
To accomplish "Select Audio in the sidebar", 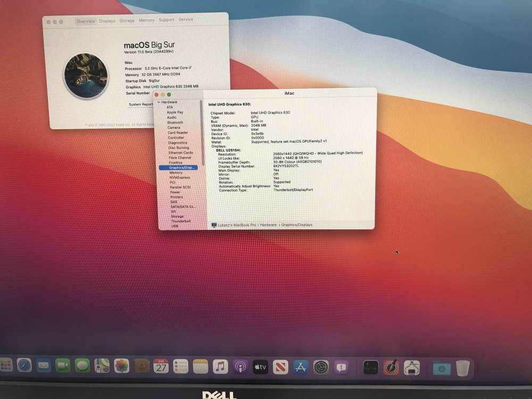I will pos(171,117).
